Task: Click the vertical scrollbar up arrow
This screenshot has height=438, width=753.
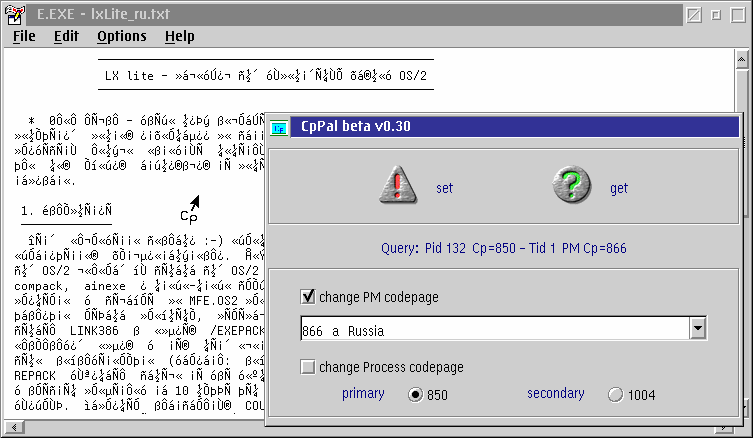Action: coord(741,59)
